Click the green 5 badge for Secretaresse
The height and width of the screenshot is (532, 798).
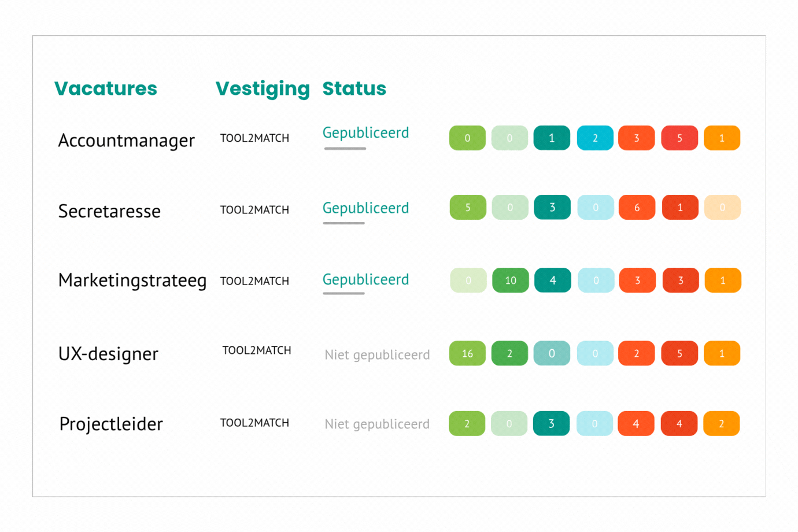[468, 208]
